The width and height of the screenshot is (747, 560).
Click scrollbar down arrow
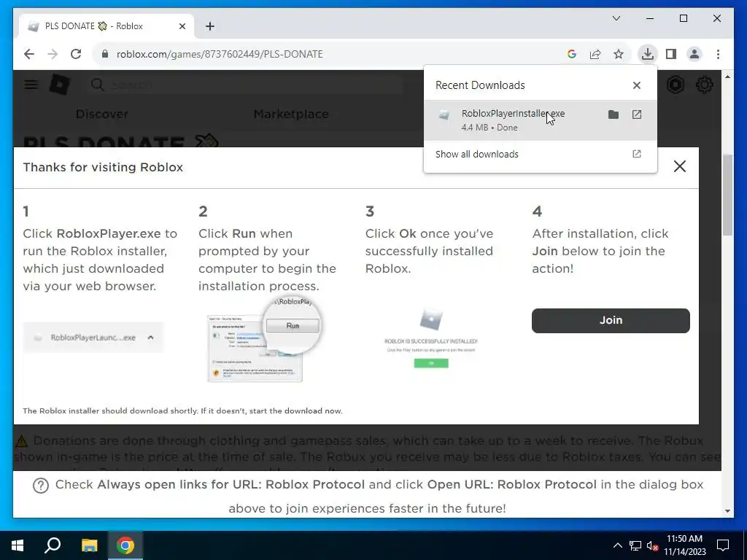click(727, 511)
